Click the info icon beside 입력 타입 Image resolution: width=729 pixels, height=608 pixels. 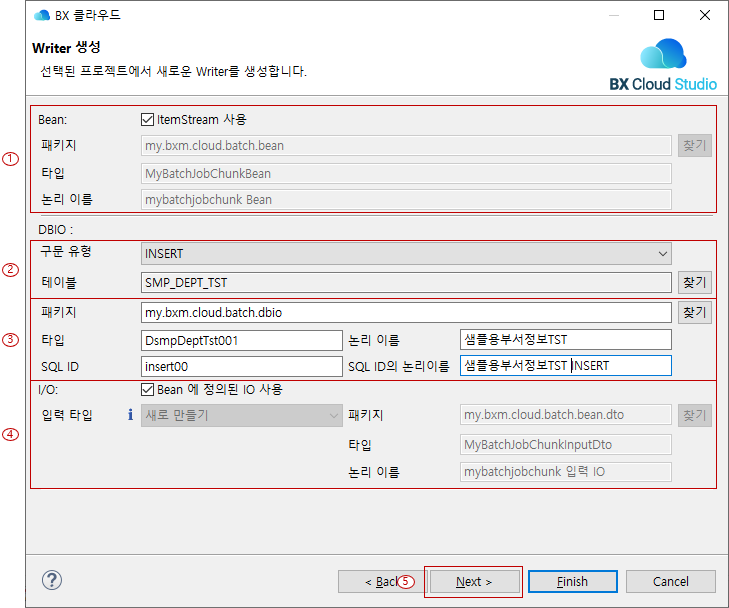pyautogui.click(x=130, y=415)
